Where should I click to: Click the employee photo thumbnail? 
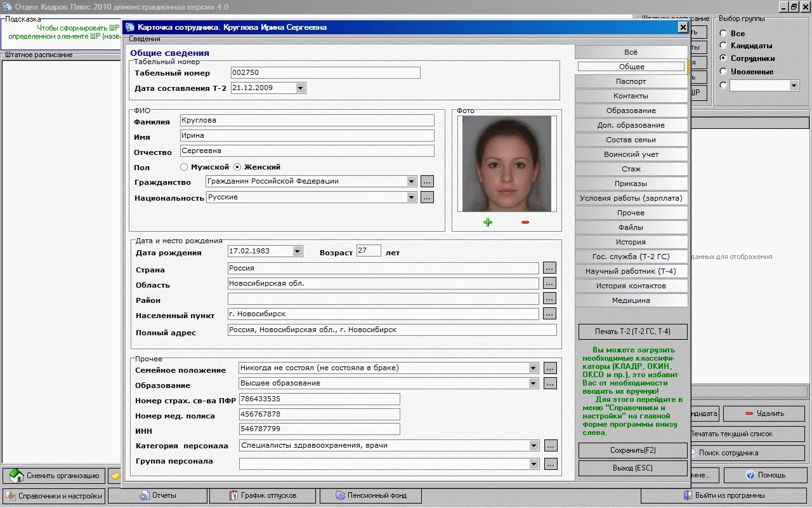click(x=507, y=164)
